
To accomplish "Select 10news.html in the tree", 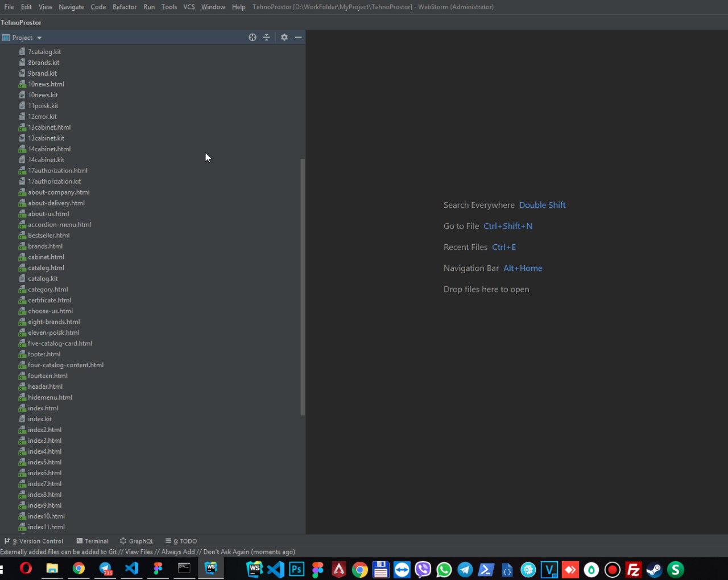I will [46, 84].
